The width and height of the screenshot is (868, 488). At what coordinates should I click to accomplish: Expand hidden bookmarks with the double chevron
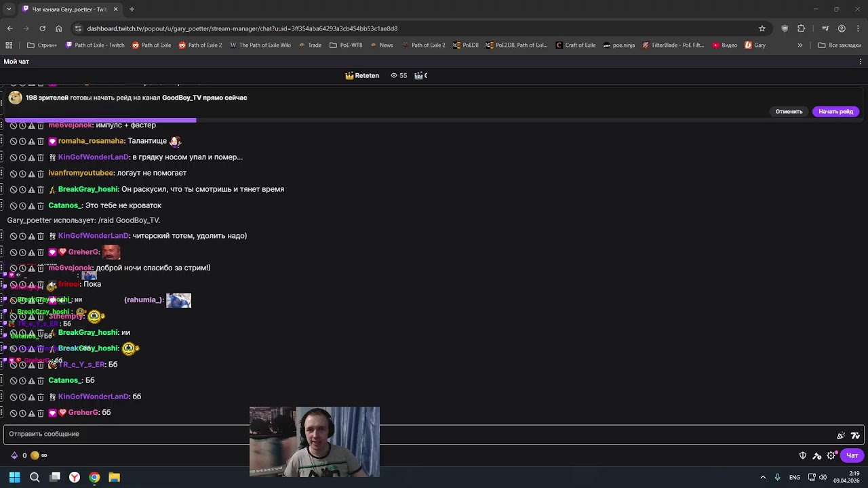click(800, 45)
